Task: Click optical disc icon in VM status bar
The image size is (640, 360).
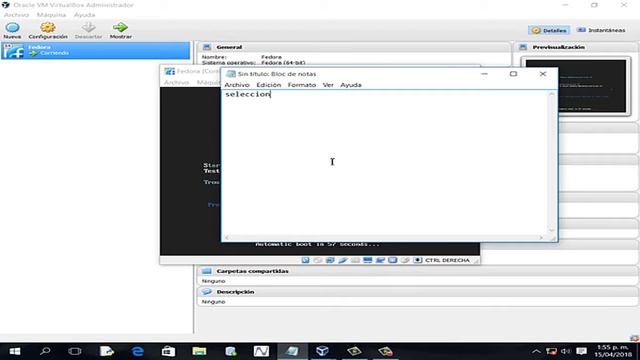Action: point(318,260)
